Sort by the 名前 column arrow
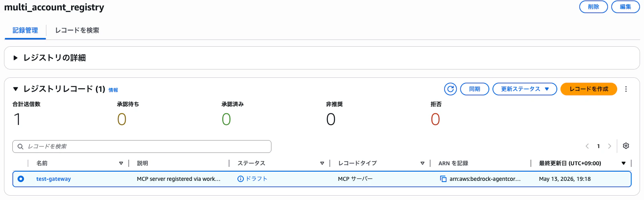Viewport: 644px width, 200px height. point(121,163)
